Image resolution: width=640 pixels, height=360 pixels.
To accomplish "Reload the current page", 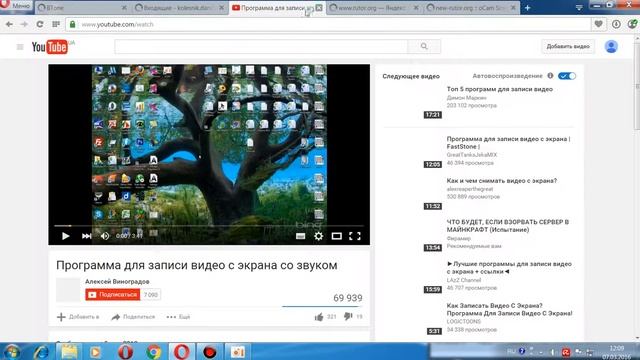I will (40, 24).
